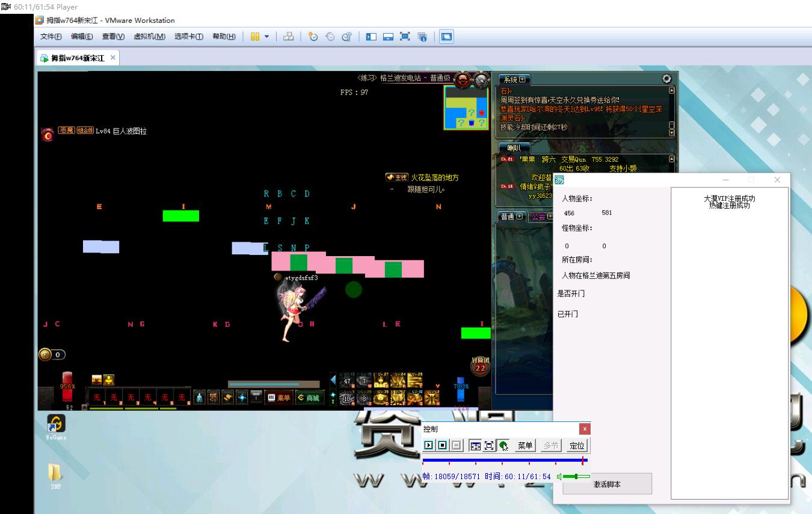The image size is (812, 514).
Task: Open the 查看(V) menu
Action: click(113, 37)
